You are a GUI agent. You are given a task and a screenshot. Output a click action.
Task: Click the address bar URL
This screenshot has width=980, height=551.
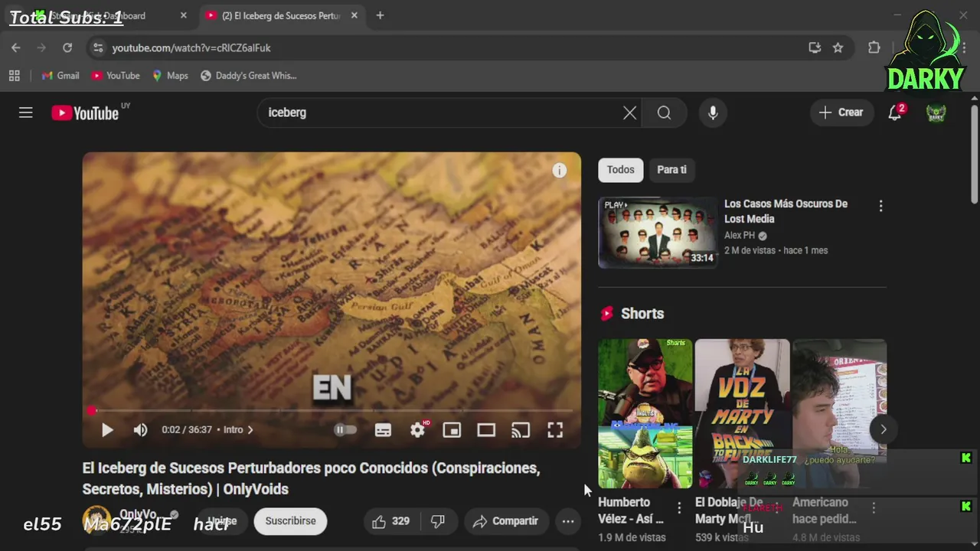click(191, 47)
